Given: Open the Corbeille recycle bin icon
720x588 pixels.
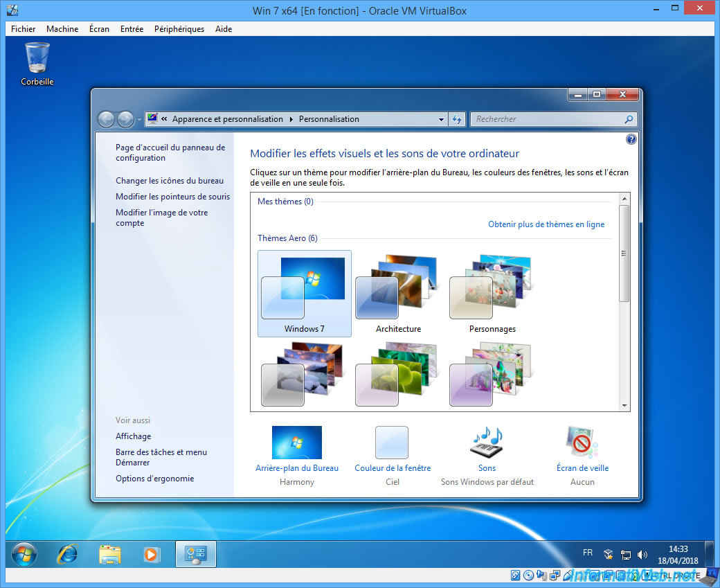Looking at the screenshot, I should tap(37, 64).
